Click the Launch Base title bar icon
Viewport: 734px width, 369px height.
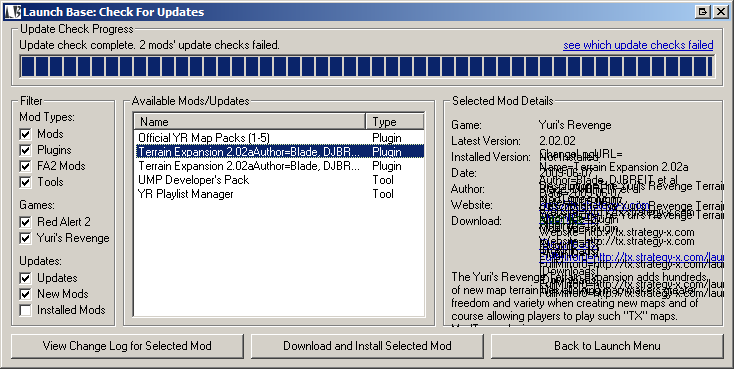(13, 12)
